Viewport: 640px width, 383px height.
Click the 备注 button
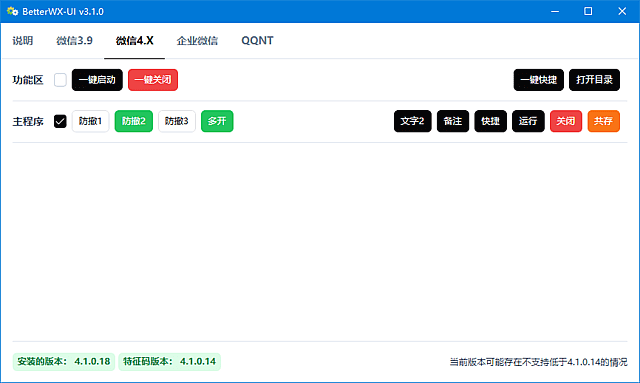[x=453, y=121]
